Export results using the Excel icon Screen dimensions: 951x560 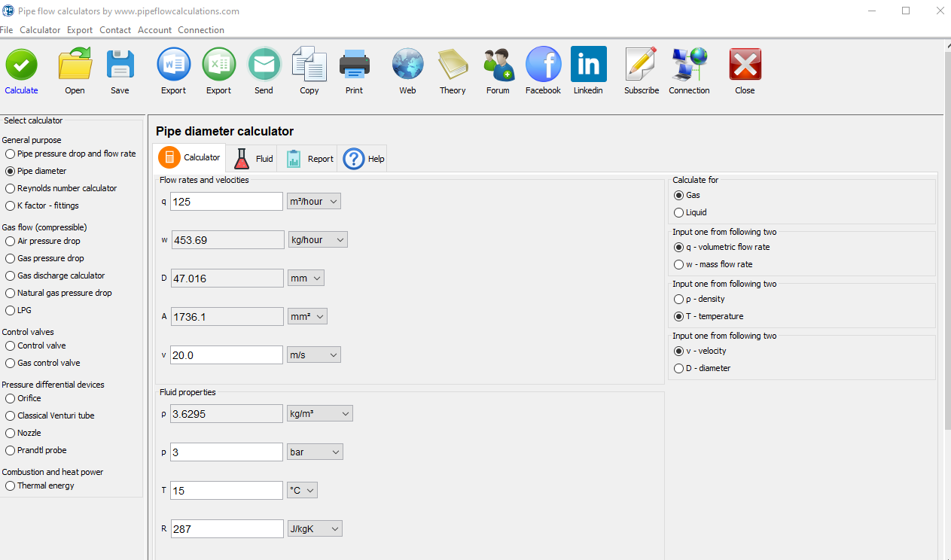point(218,65)
